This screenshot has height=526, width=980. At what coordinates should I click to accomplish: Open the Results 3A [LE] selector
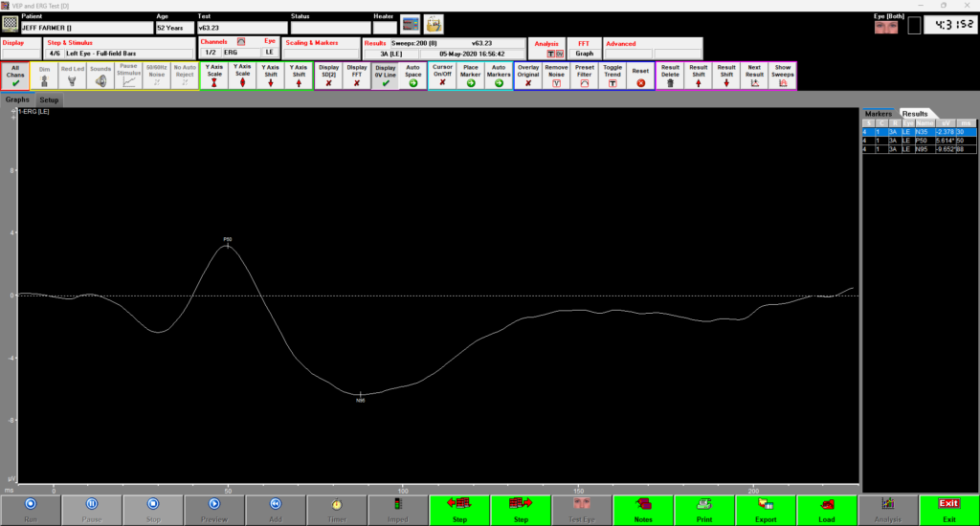point(396,54)
